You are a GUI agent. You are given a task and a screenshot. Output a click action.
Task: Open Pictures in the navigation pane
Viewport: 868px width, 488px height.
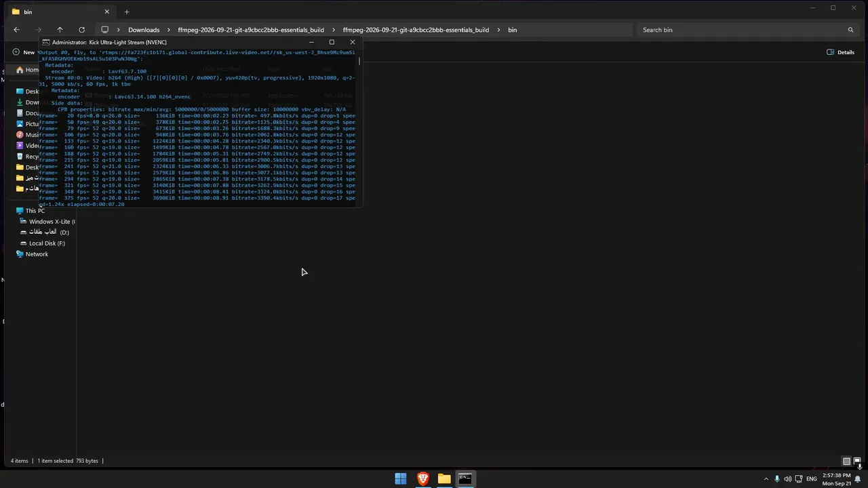[x=27, y=124]
